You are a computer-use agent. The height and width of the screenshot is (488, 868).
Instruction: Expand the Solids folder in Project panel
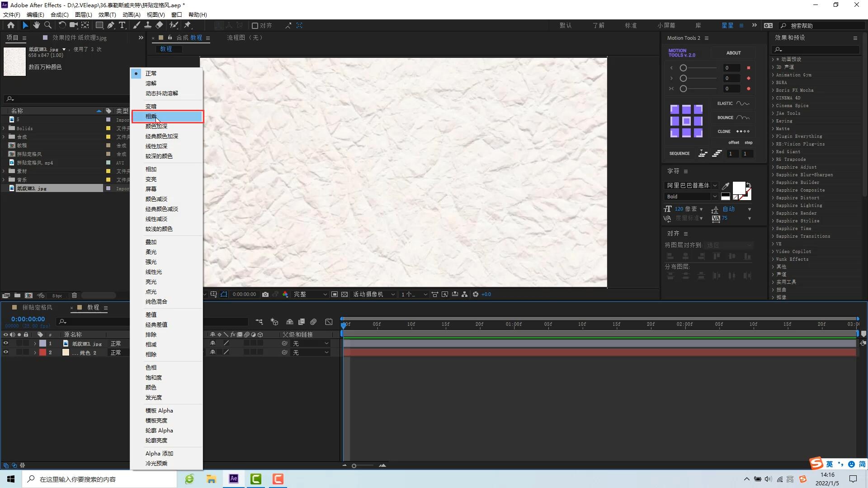coord(4,128)
